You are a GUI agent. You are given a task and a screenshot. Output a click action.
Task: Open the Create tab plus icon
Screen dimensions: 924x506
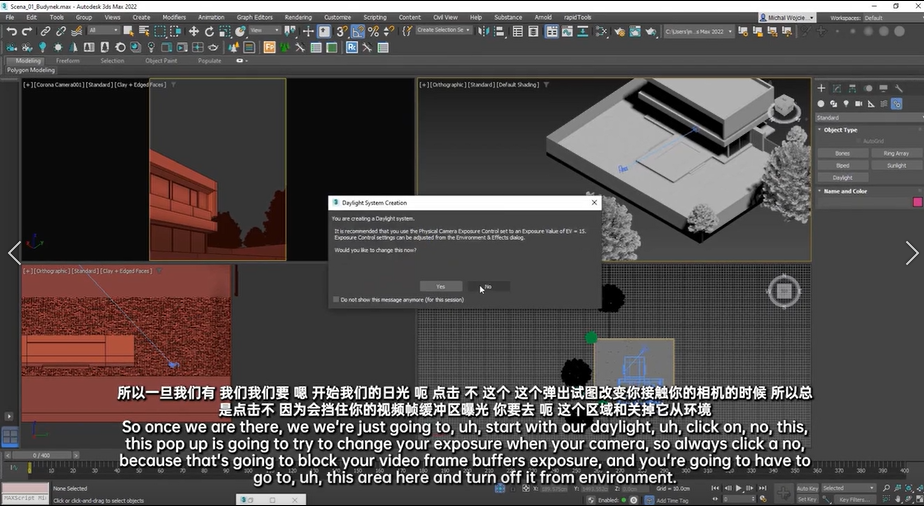point(821,88)
